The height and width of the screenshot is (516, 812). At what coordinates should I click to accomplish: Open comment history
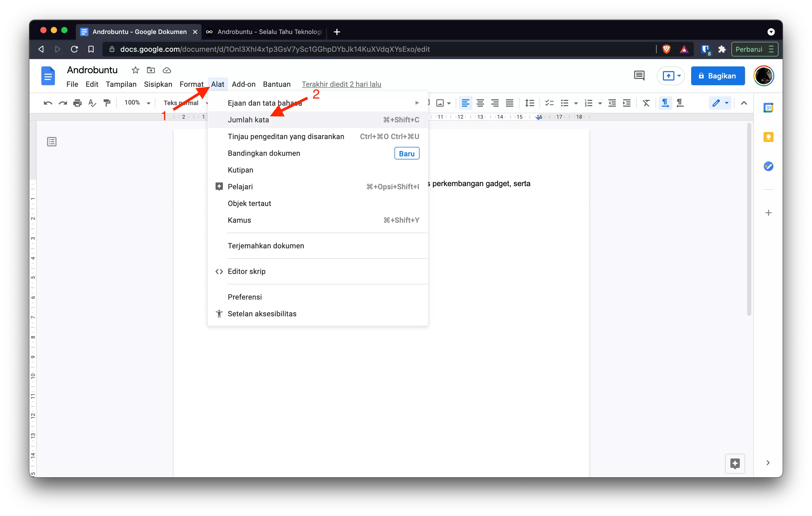(639, 76)
